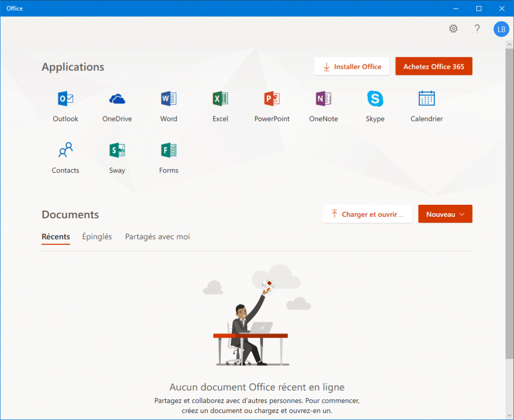
Task: Click the help question mark
Action: click(477, 29)
